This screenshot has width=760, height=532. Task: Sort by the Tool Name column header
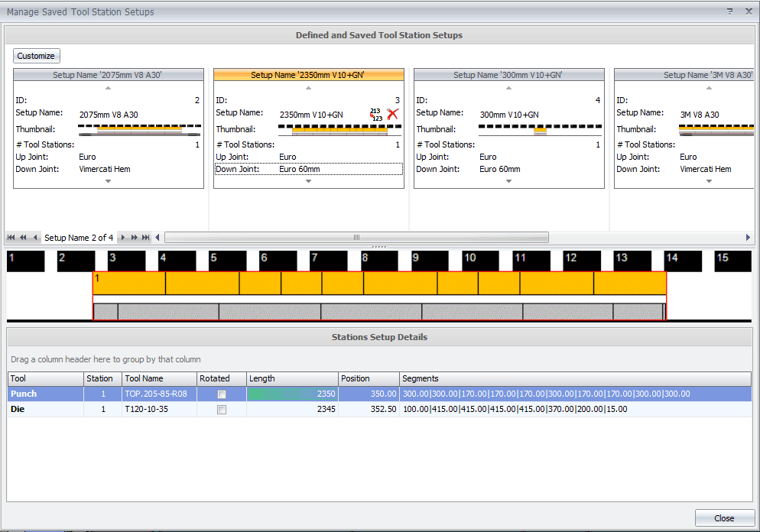click(x=158, y=378)
